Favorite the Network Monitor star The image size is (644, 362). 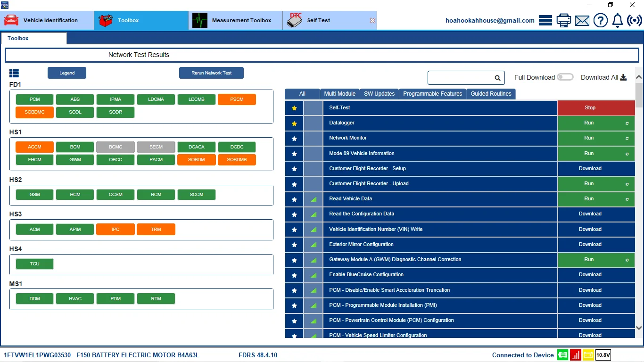coord(294,139)
